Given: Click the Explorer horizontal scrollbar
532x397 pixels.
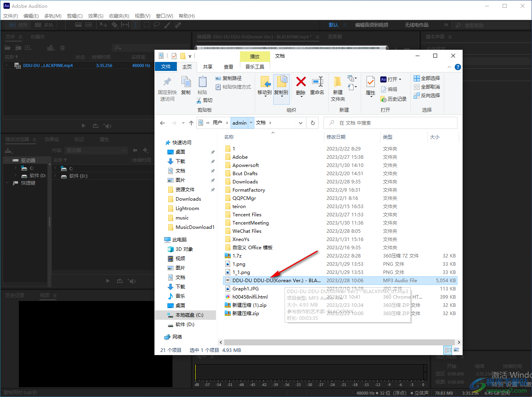Looking at the screenshot, I should (339, 342).
